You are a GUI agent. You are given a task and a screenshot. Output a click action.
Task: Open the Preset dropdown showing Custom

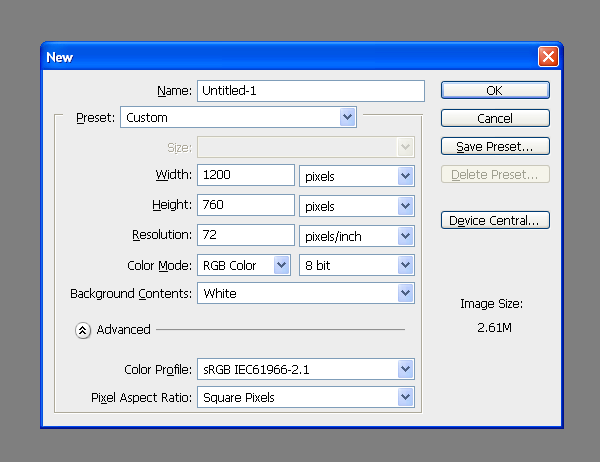[238, 117]
